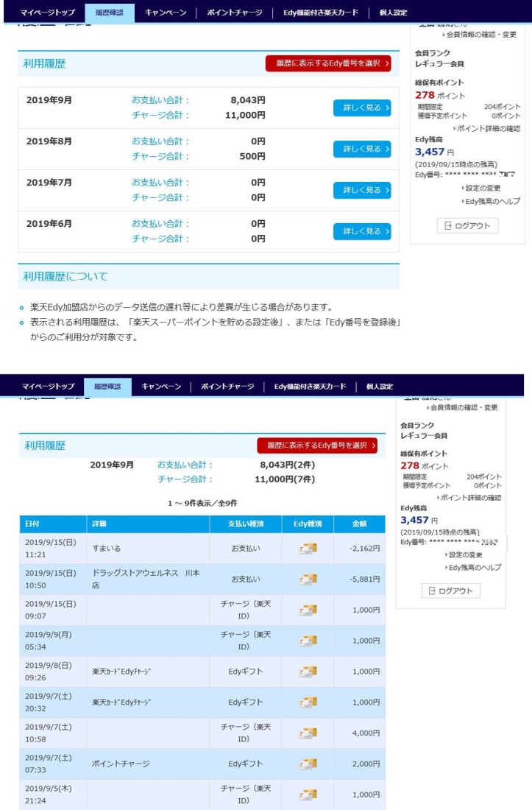Click the 支払い種別 column header
The width and height of the screenshot is (532, 810).
(246, 524)
